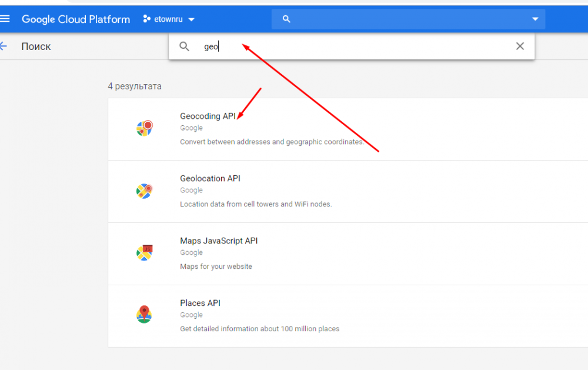Select the Geocoding API result title
The width and height of the screenshot is (588, 370).
208,116
